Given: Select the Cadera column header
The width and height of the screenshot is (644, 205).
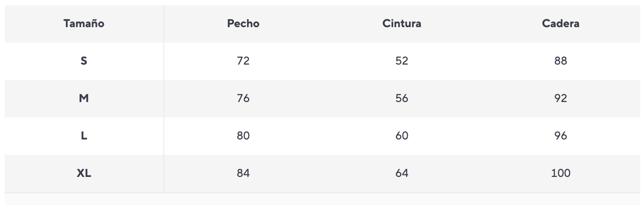Looking at the screenshot, I should tap(560, 23).
